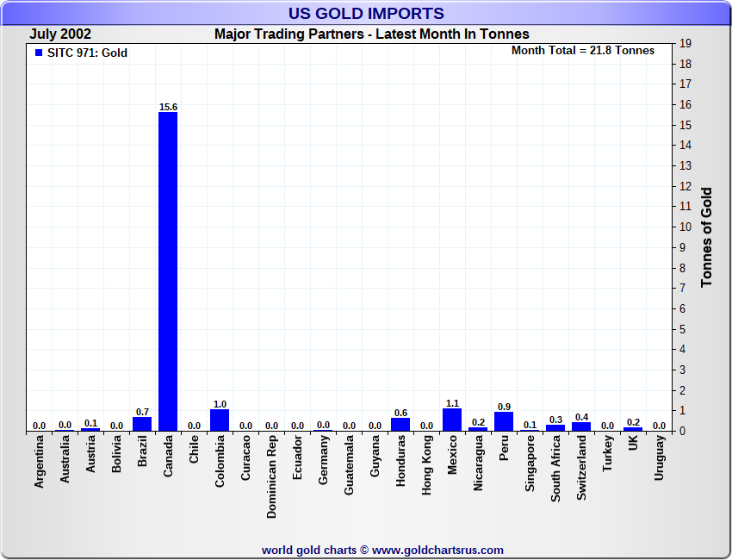Click the South Africa bar
Image resolution: width=732 pixels, height=560 pixels.
click(555, 428)
